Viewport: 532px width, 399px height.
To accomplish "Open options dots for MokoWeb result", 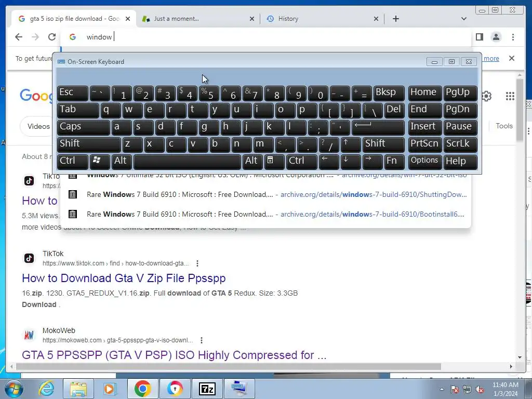I will point(201,340).
